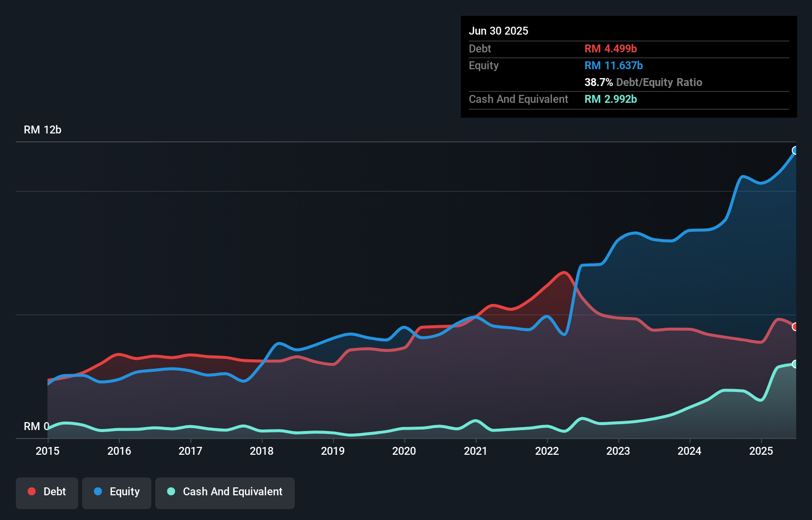Screen dimensions: 812x520
Task: Open details for the 38.7% Debt/Equity Ratio
Action: pyautogui.click(x=643, y=82)
